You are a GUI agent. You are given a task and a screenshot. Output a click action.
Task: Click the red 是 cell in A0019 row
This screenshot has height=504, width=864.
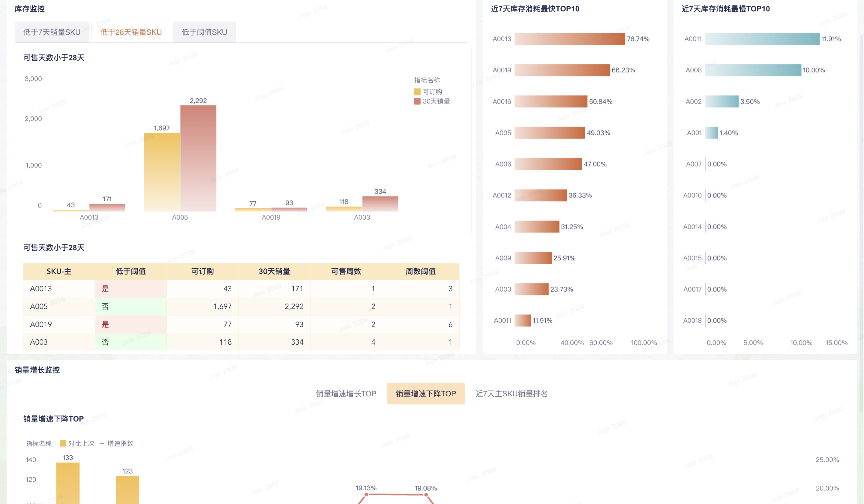tap(131, 324)
